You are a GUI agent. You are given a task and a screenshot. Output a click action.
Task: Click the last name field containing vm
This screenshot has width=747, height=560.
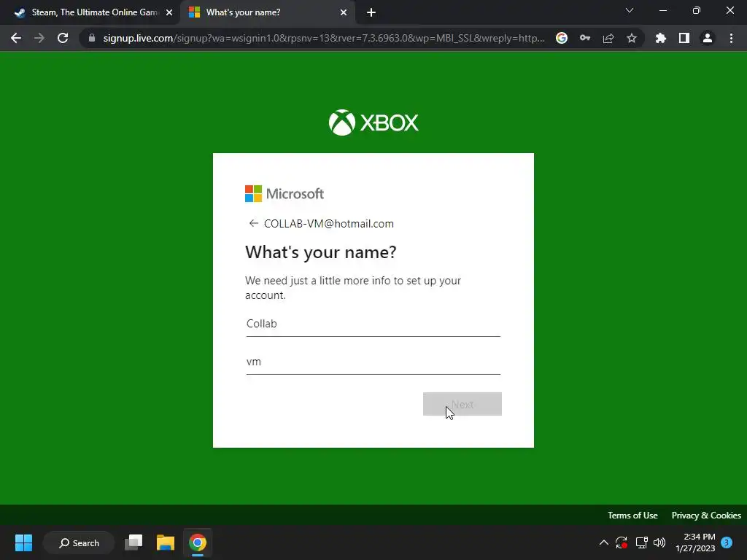coord(373,362)
